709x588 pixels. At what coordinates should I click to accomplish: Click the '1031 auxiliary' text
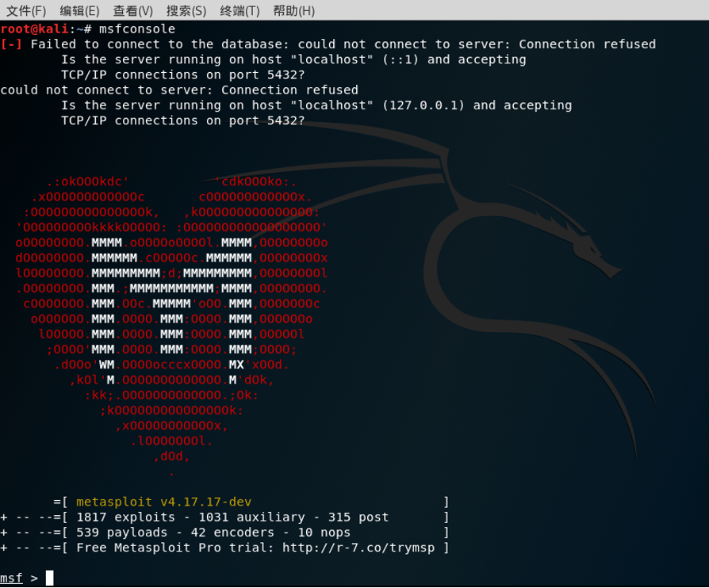tap(251, 517)
